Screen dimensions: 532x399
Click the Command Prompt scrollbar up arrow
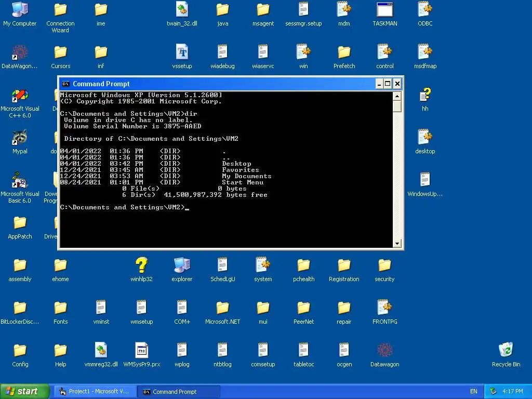pyautogui.click(x=397, y=96)
